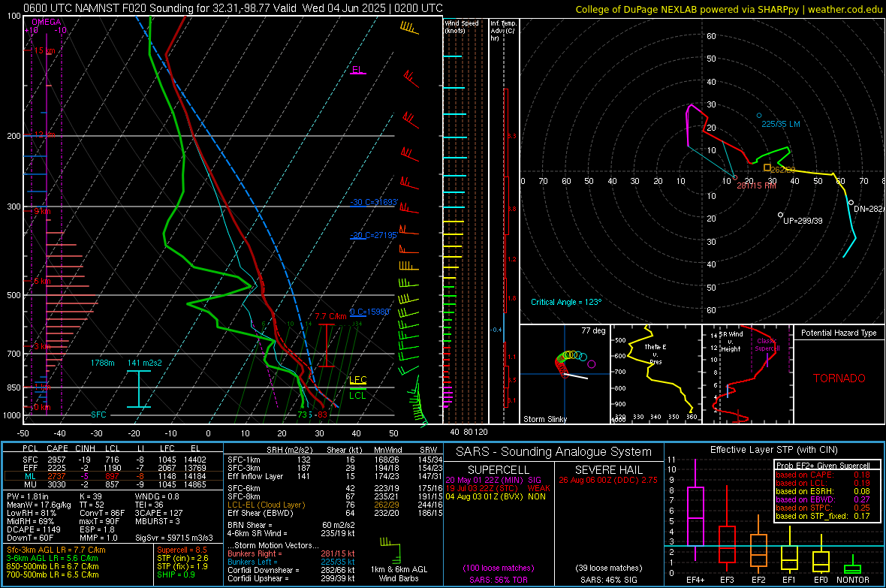Viewport: 886px width, 588px height.
Task: Select the 26 Aug 06 00Z (DDC) hail analogue
Action: pyautogui.click(x=608, y=480)
